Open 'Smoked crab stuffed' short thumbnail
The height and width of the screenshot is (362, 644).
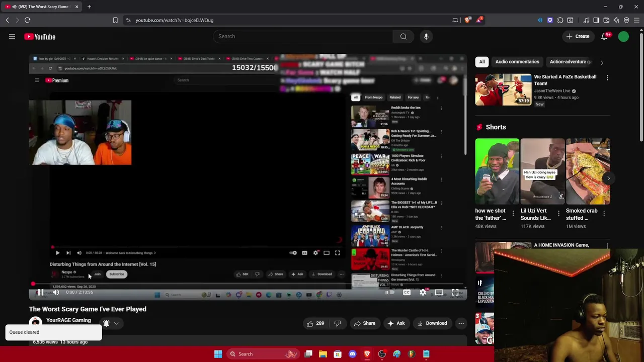[588, 171]
